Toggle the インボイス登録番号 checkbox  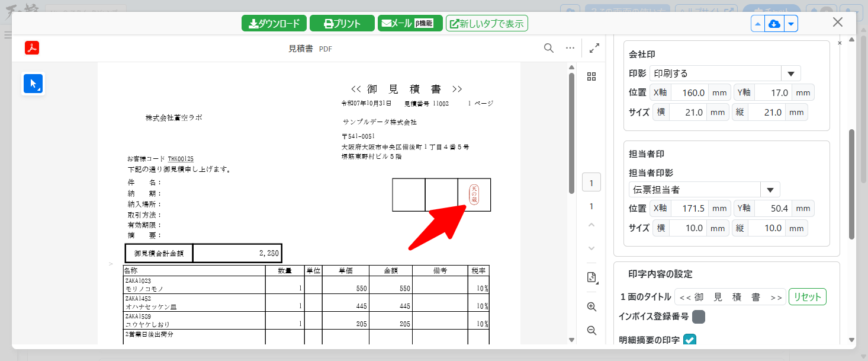(699, 317)
